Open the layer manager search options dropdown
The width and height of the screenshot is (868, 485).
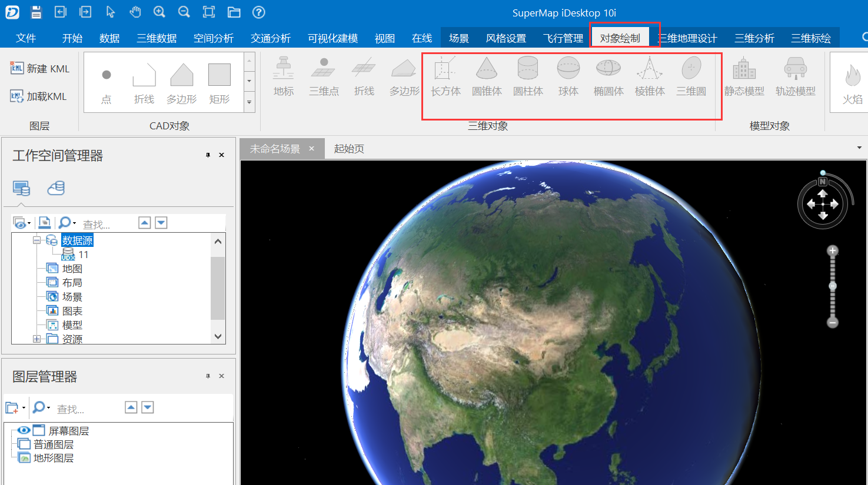48,407
